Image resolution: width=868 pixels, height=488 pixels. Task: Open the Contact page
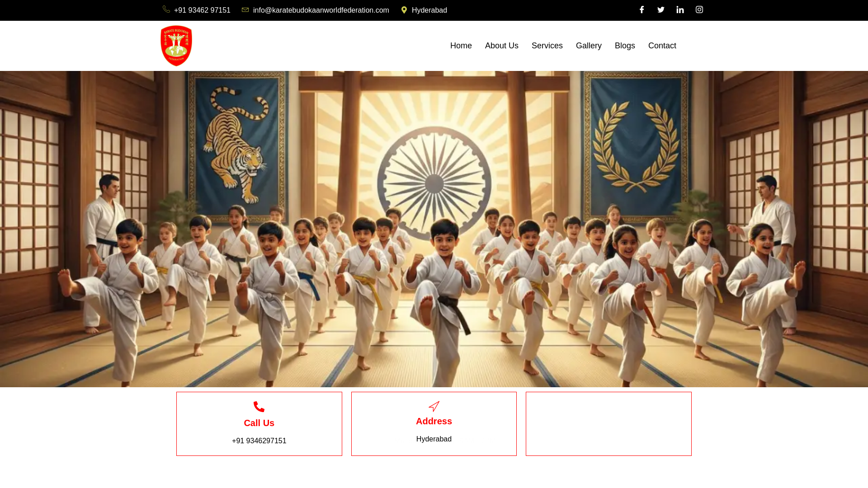662,46
